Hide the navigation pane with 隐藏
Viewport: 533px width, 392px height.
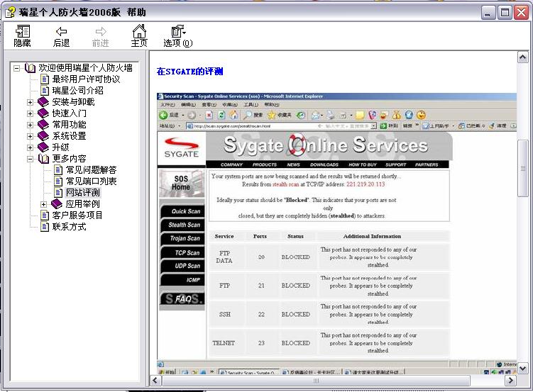(x=22, y=36)
